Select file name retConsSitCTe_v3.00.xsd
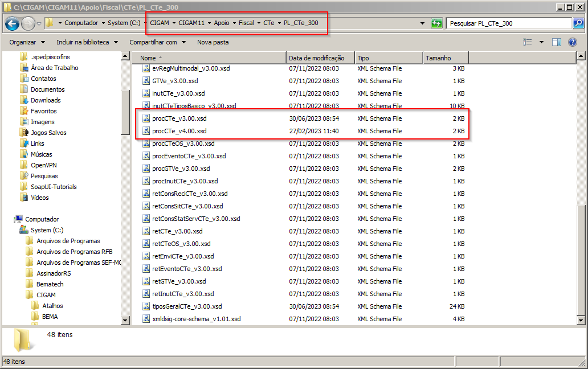Image resolution: width=588 pixels, height=369 pixels. click(187, 206)
